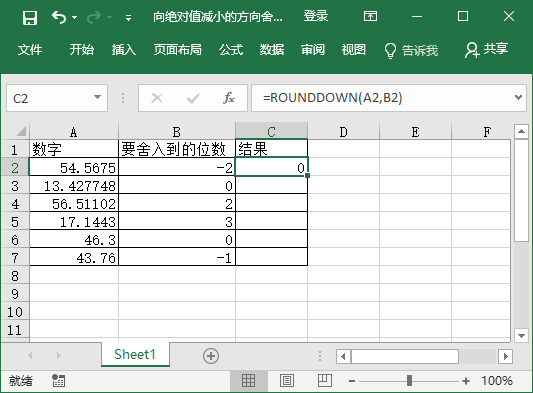Select column B header

177,131
